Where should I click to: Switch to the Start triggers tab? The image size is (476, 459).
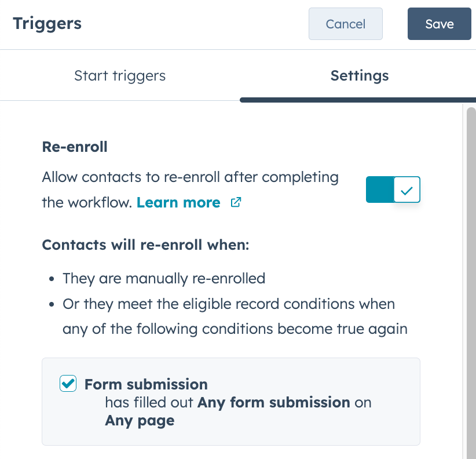[120, 75]
